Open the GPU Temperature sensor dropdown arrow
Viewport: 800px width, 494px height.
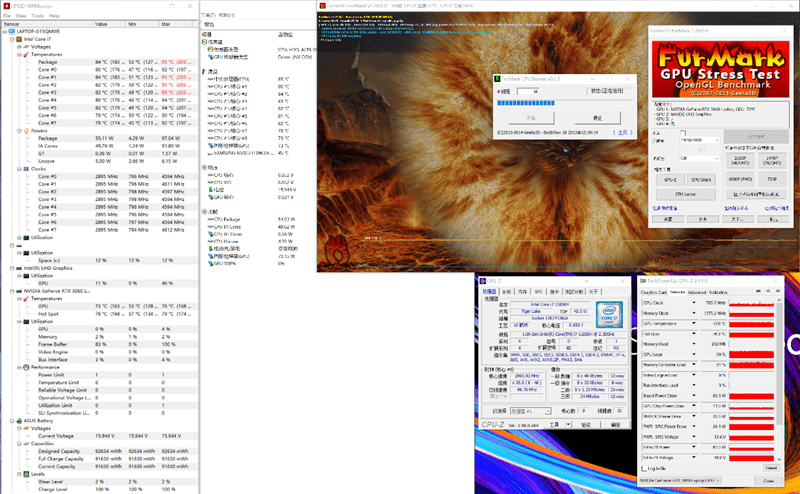(x=694, y=324)
